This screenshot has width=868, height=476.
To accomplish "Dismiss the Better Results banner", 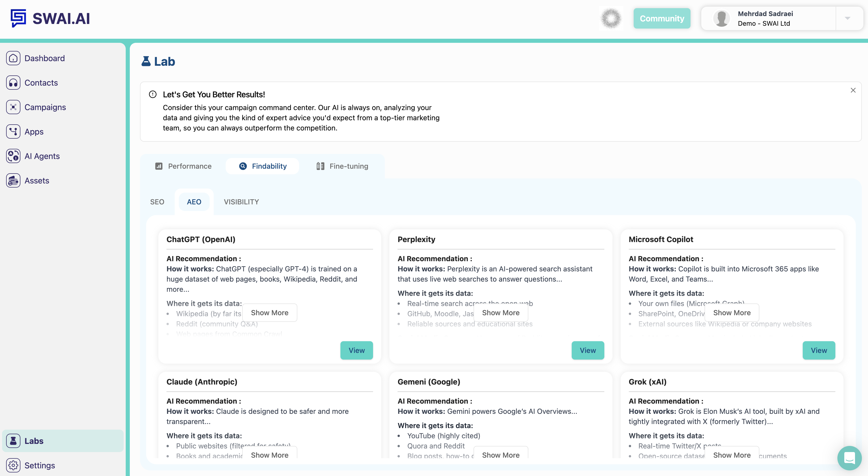I will [853, 90].
